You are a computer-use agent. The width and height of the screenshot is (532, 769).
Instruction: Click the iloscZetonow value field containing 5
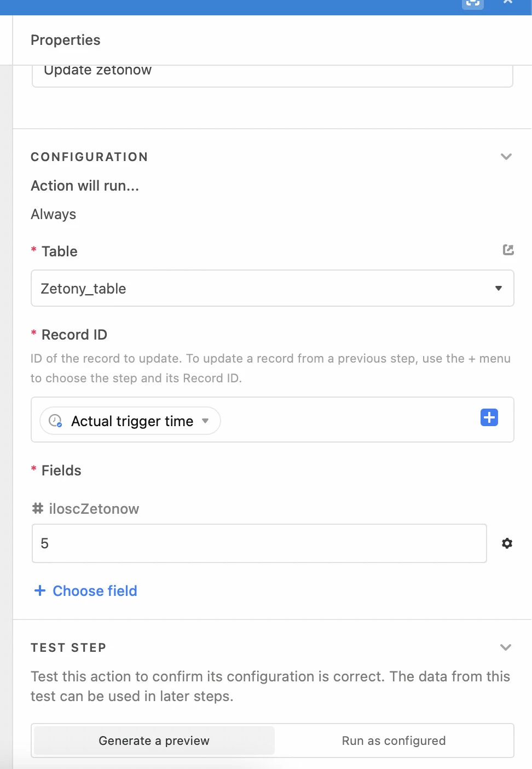pos(259,543)
